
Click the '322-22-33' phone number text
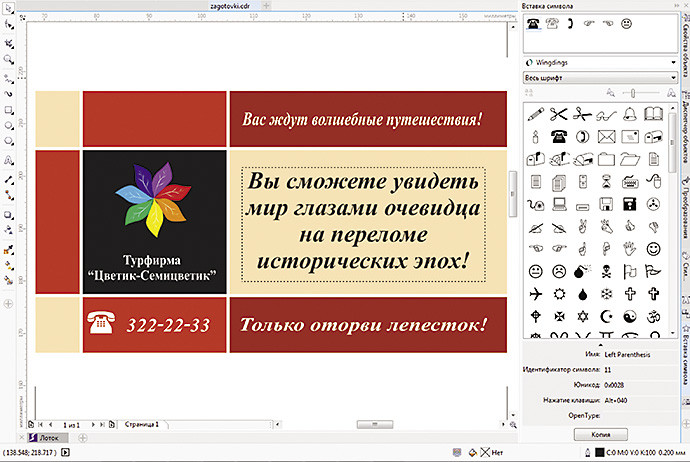click(x=168, y=326)
